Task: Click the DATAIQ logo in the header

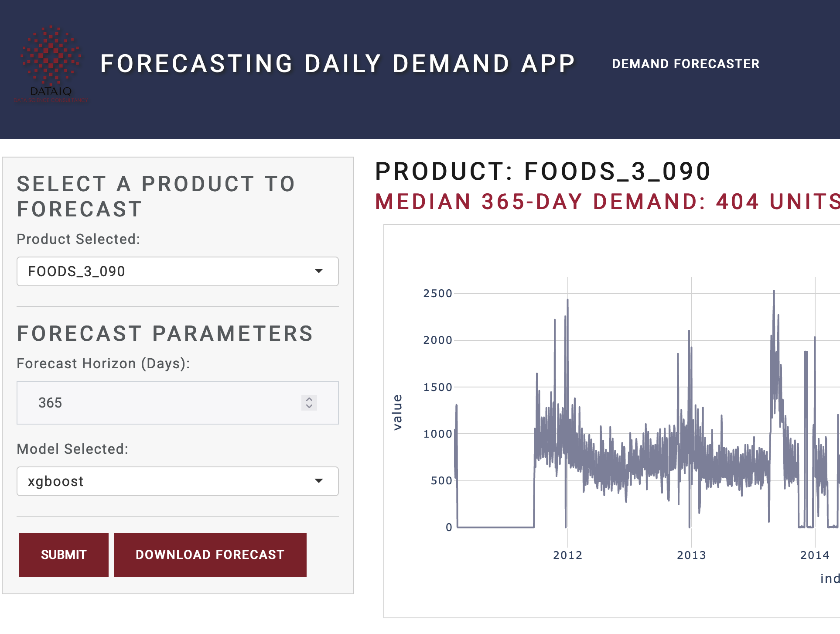Action: click(x=51, y=64)
